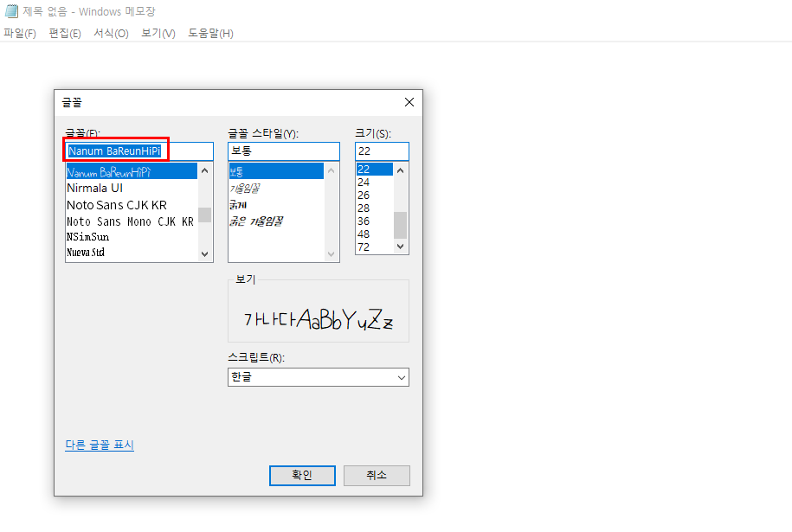Click the size list scrollbar thumb
This screenshot has width=792, height=532.
pos(401,225)
